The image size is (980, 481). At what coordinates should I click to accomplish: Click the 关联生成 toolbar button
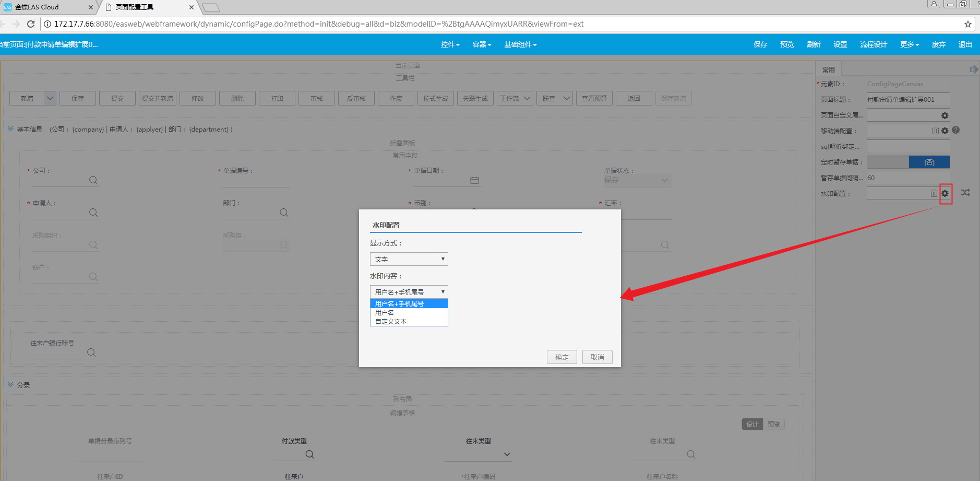(475, 98)
